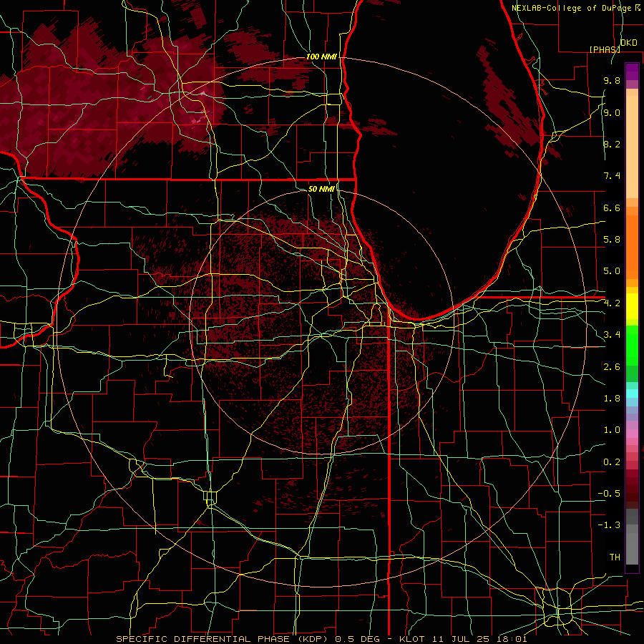Click the 9.0 value on the color scale
The width and height of the screenshot is (644, 644).
[x=612, y=112]
